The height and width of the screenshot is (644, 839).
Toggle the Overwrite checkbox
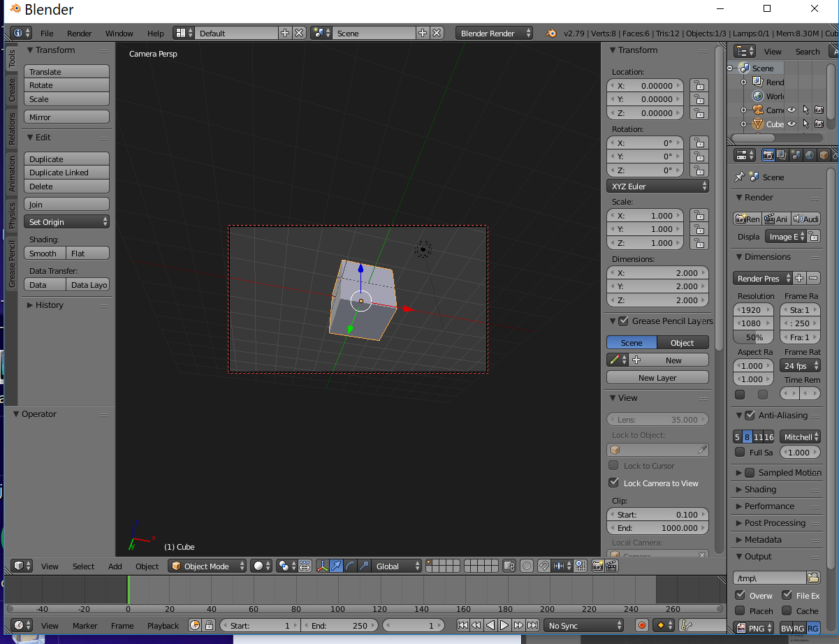[x=740, y=595]
